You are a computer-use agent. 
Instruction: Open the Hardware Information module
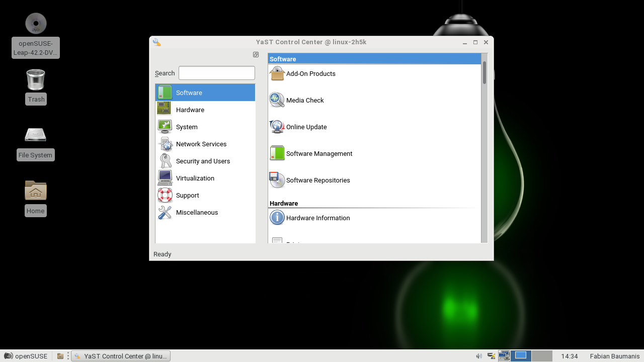point(277,218)
